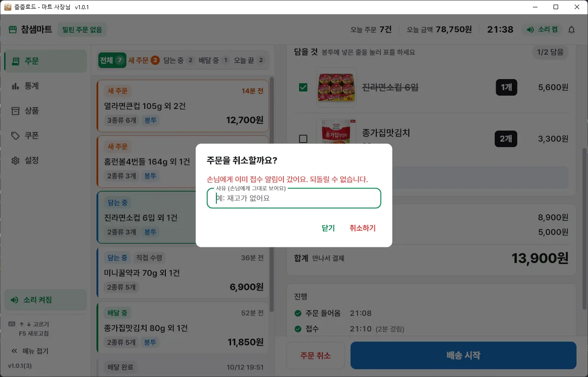
Task: Click the 쿠폰 tag icon
Action: 16,136
